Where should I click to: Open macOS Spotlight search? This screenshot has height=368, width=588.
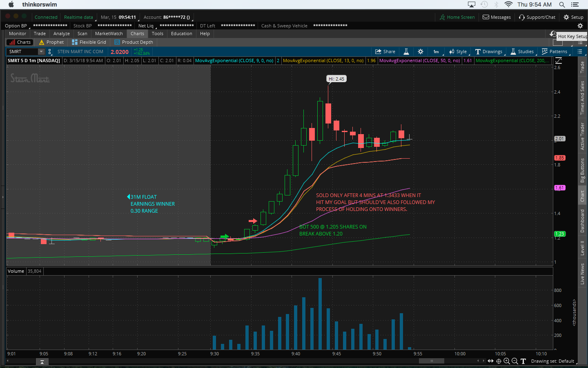tap(562, 4)
